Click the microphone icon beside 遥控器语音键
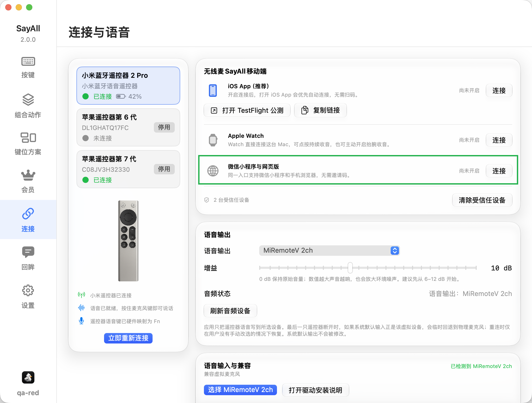 click(x=81, y=321)
